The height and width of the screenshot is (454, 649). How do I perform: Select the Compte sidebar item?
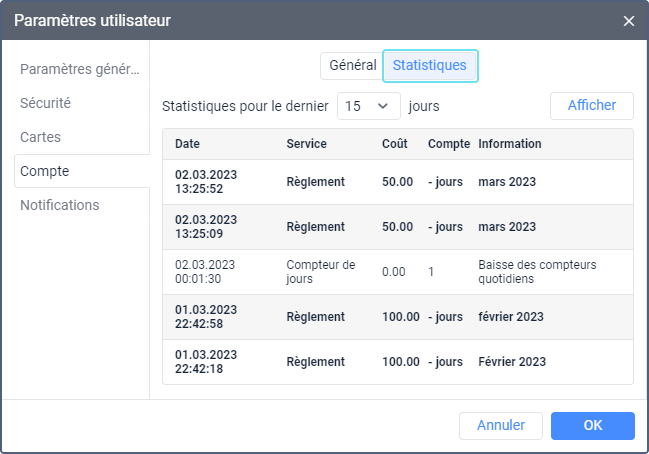(x=45, y=171)
